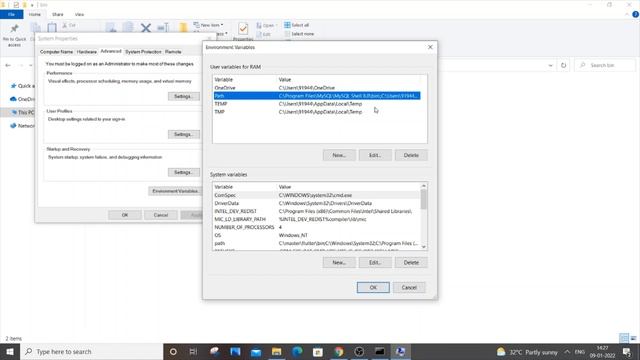Click the Copy to icon in ribbon
Screen dimensions: 640x360
coord(128,27)
